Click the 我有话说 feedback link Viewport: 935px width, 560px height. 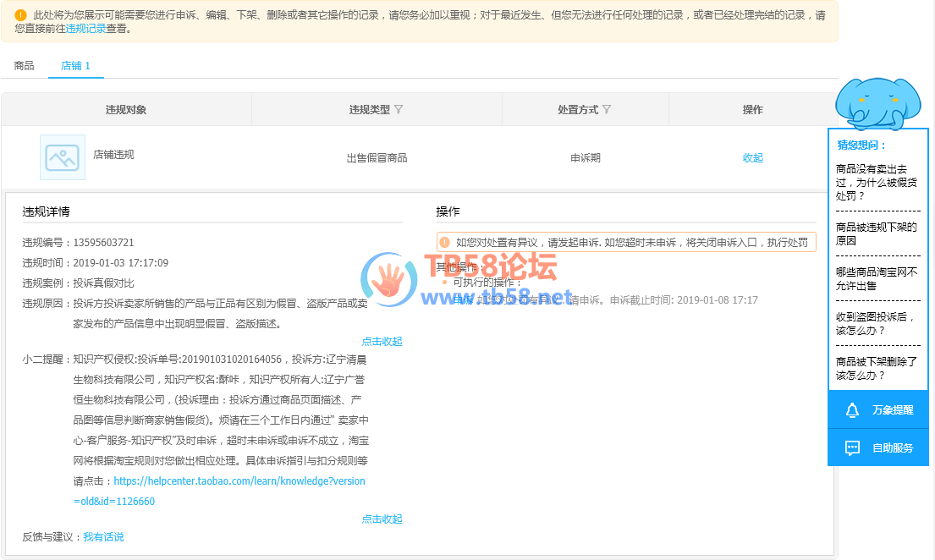coord(103,537)
